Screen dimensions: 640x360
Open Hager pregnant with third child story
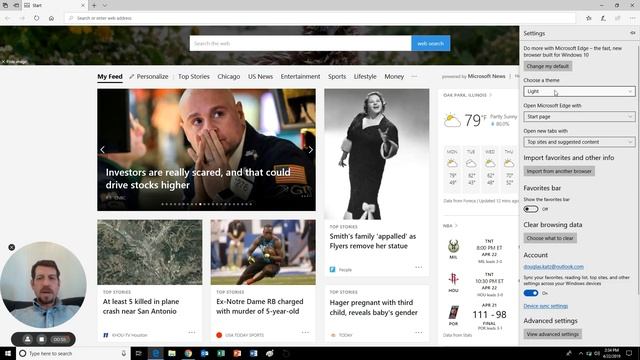point(373,307)
